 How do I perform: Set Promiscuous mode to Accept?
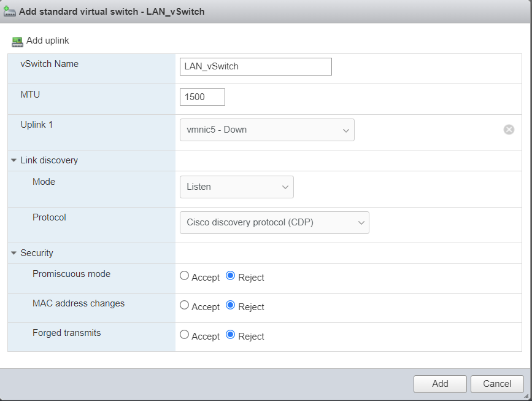point(185,276)
